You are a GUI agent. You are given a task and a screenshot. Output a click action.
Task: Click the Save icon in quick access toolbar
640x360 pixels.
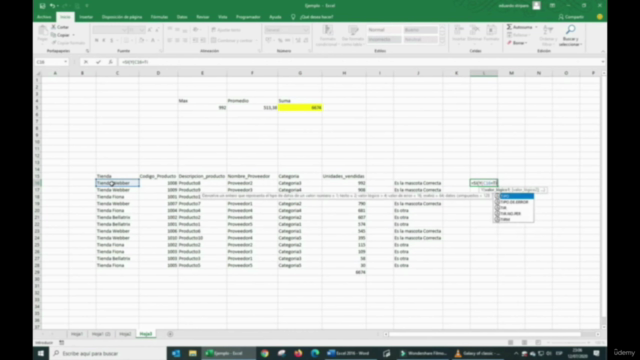pyautogui.click(x=42, y=6)
